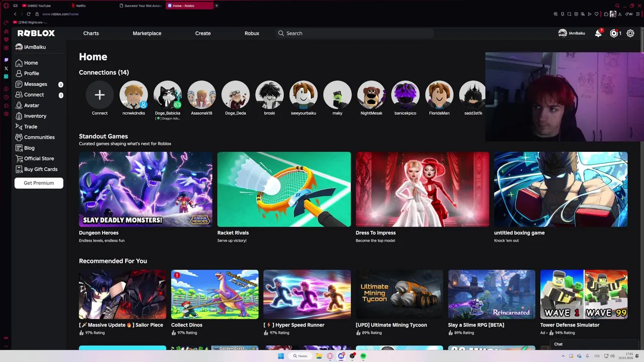
Task: Open the browser easy setup menu icon
Action: tap(638, 14)
